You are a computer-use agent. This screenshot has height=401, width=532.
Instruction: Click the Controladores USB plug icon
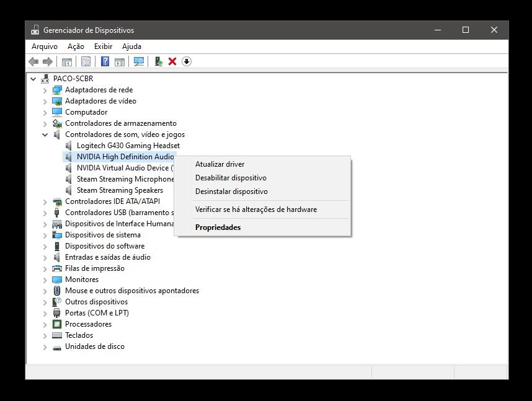(57, 213)
